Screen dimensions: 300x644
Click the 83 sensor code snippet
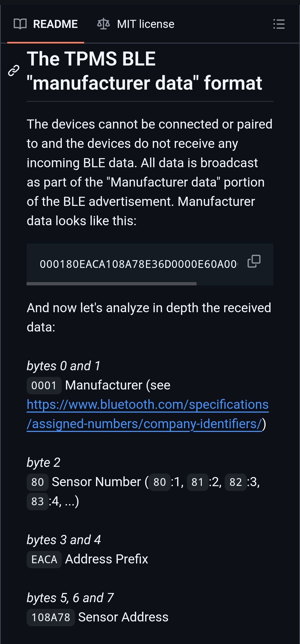pos(37,501)
